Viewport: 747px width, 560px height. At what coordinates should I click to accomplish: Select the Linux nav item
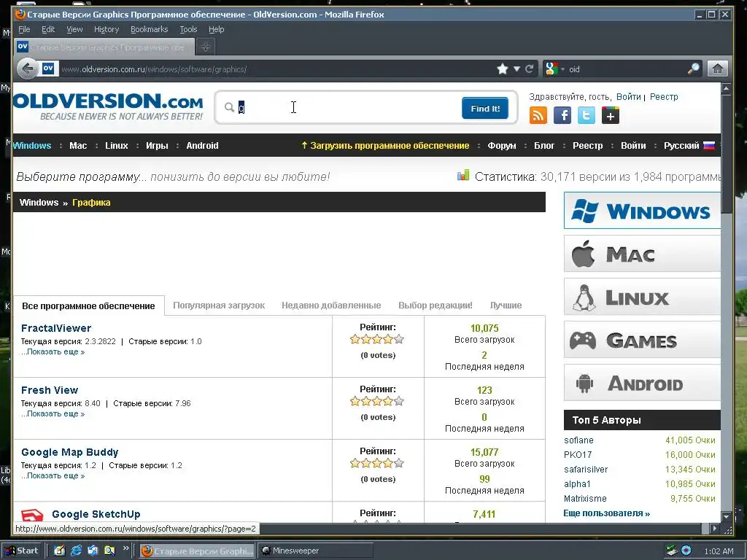click(x=117, y=146)
